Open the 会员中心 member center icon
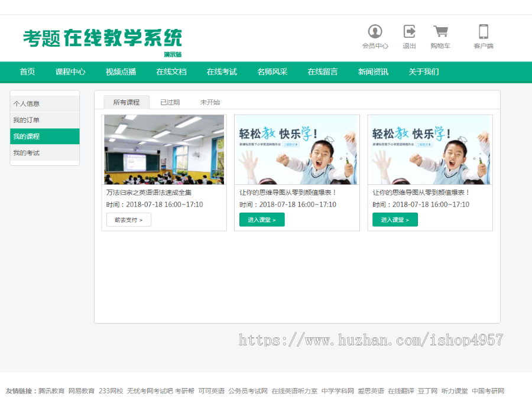Viewport: 532px width, 404px height. coord(375,37)
